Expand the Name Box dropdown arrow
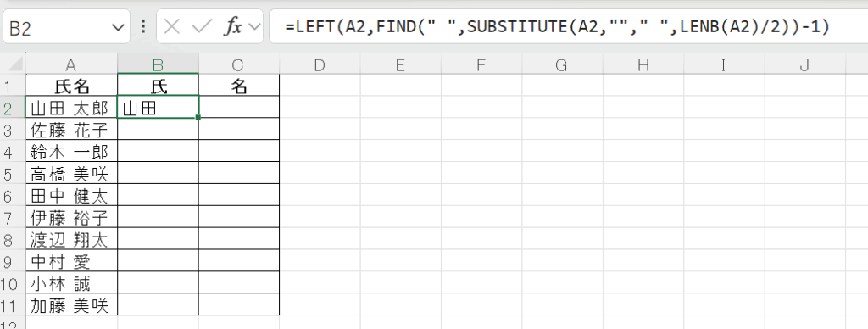Viewport: 868px width, 329px height. (x=118, y=28)
